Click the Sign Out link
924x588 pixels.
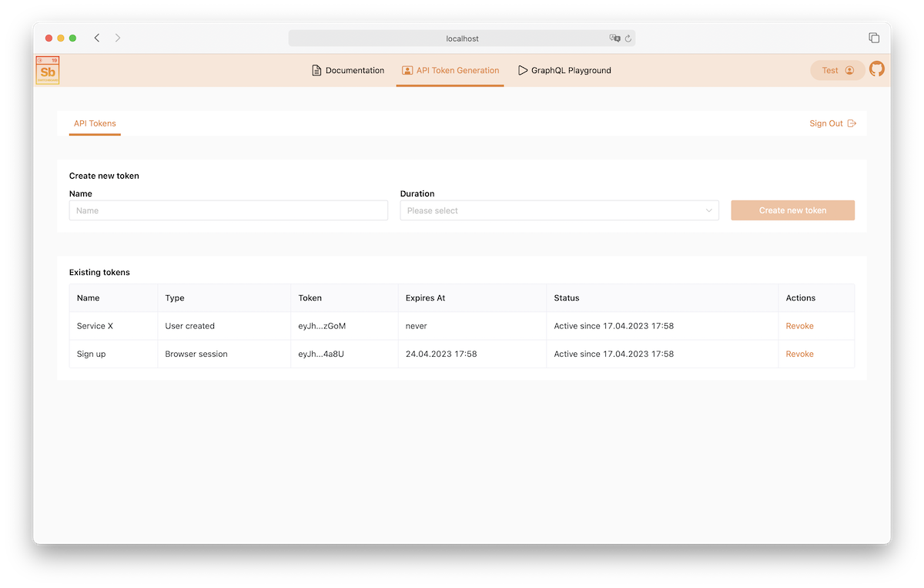(x=833, y=123)
